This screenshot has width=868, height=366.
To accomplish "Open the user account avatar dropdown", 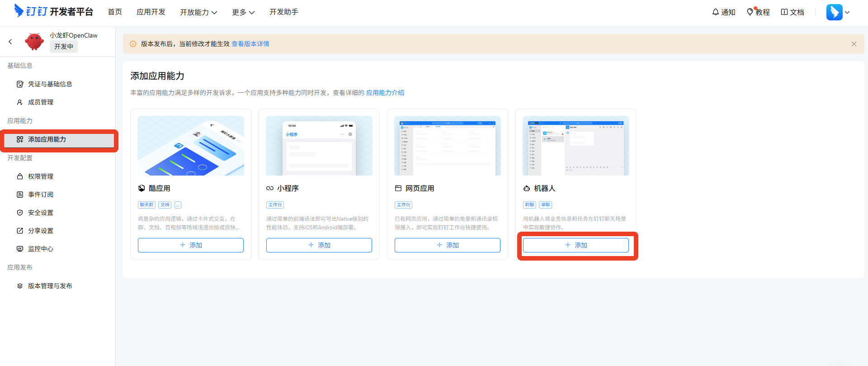I will 838,12.
